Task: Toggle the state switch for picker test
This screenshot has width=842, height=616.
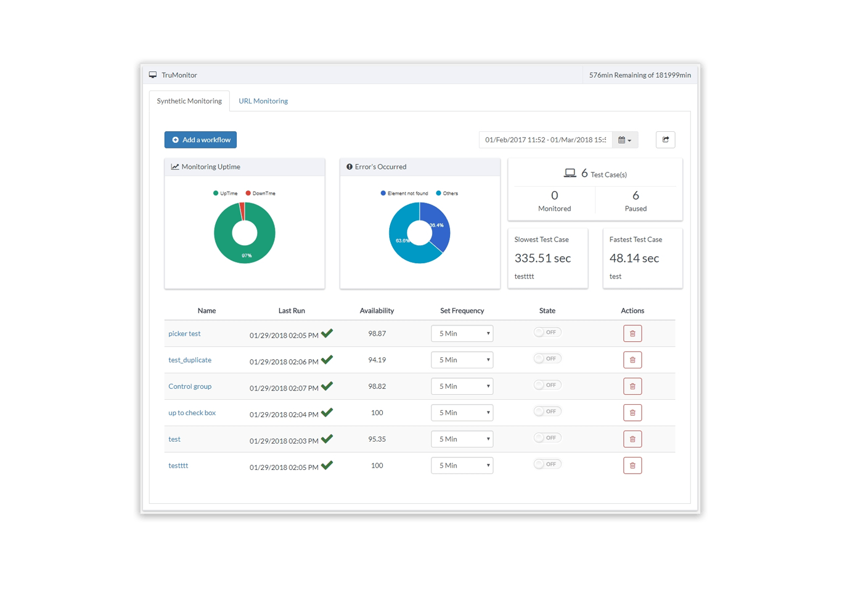Action: [547, 332]
